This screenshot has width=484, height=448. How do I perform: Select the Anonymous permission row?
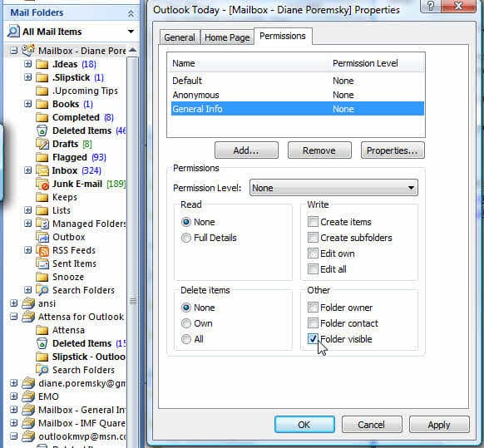[298, 95]
